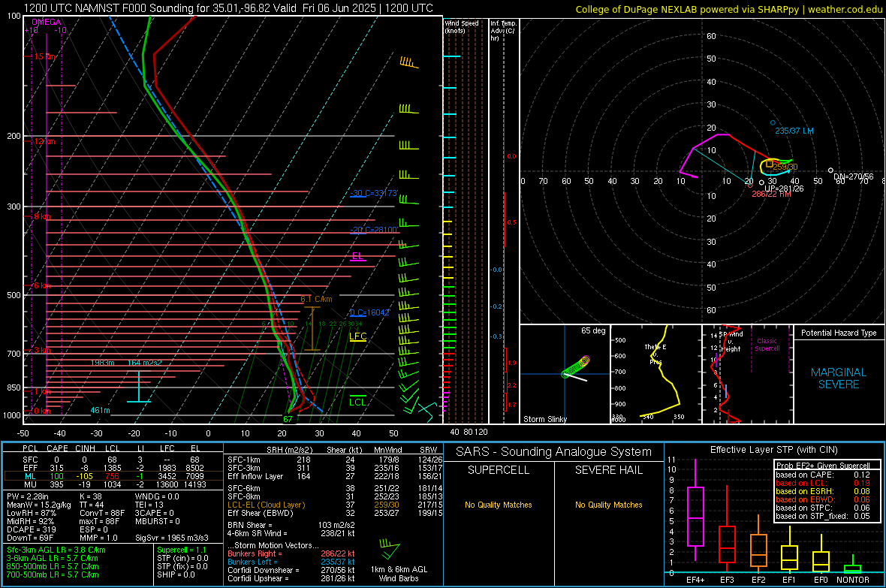Viewport: 886px width, 588px height.
Task: Click the 12 km height marker label
Action: point(44,141)
